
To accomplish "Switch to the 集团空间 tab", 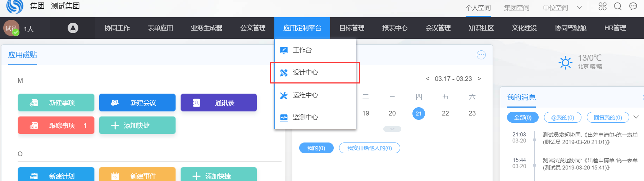I will coord(516,8).
